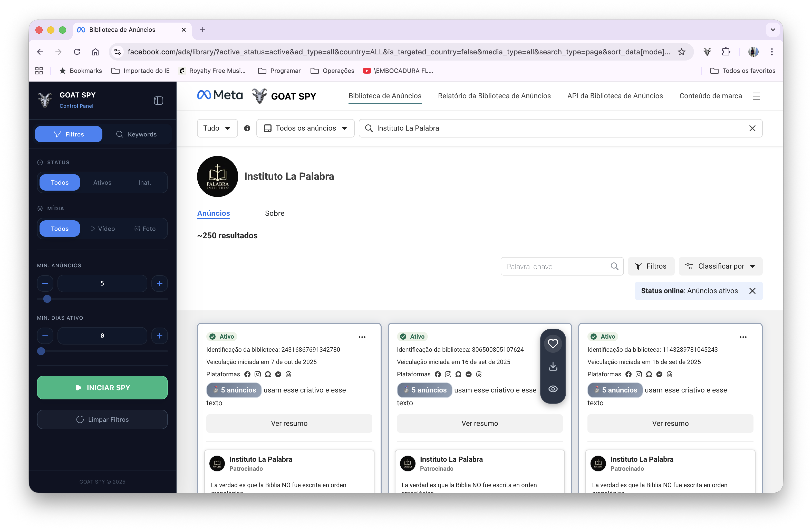Open the Instagram platform icon on first ad
Screen dimensions: 812x531
[x=257, y=374]
